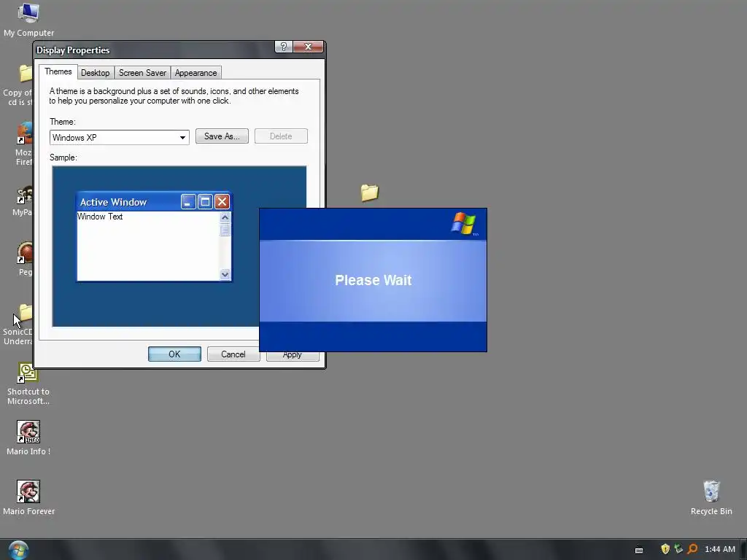Screen dimensions: 747x560
Task: Click the disabled Delete button
Action: tap(281, 136)
